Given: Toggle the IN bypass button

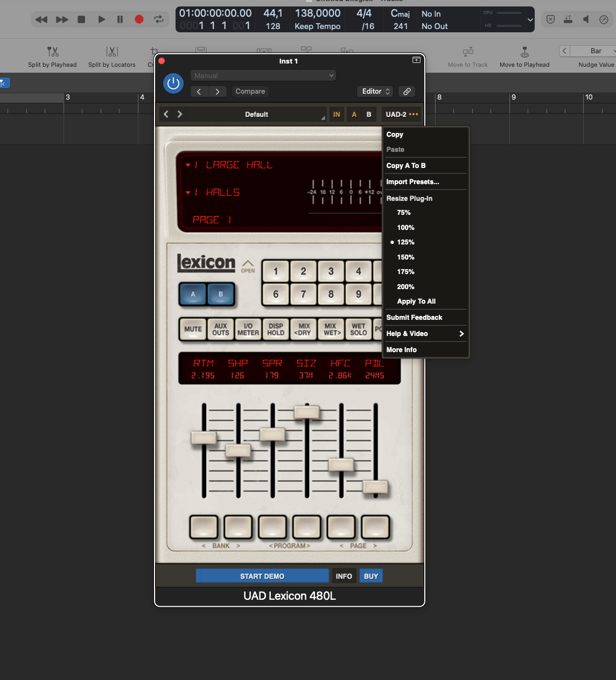Looking at the screenshot, I should click(337, 114).
